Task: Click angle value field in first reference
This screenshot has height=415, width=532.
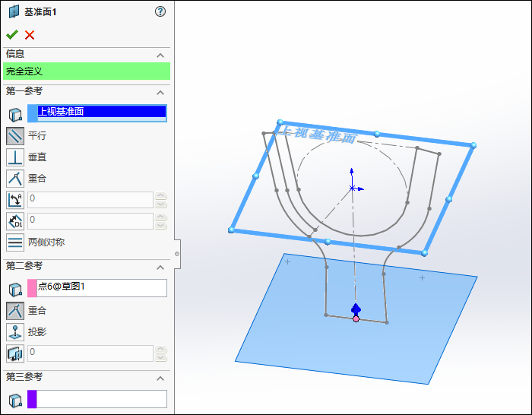Action: [x=90, y=200]
